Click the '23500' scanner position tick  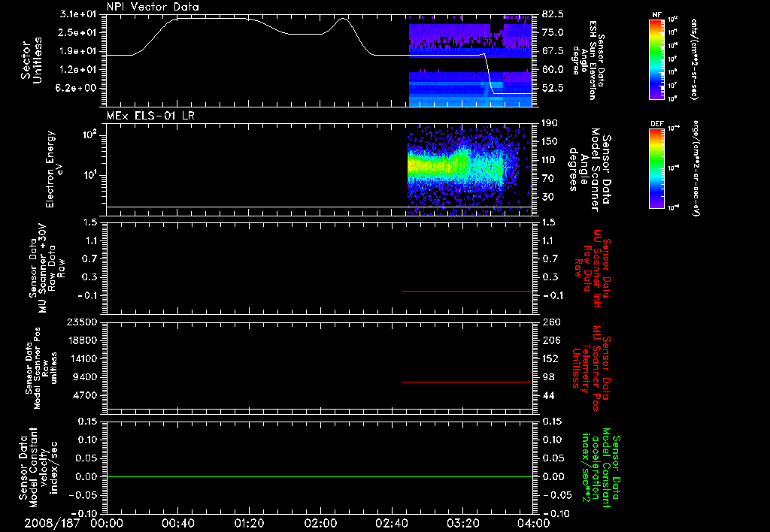coord(81,322)
